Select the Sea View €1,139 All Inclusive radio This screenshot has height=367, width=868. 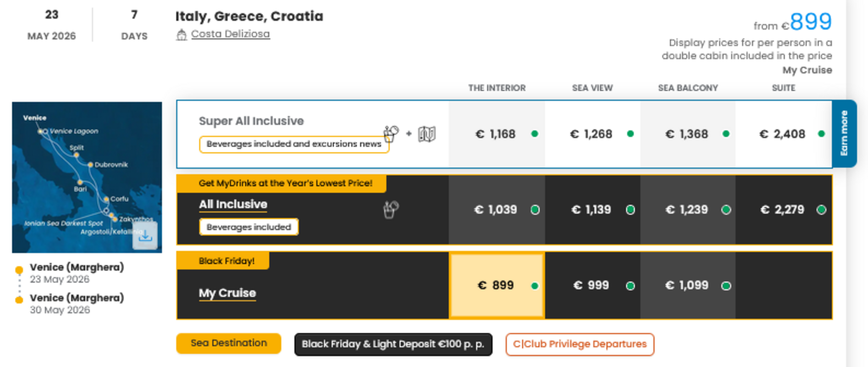[630, 210]
